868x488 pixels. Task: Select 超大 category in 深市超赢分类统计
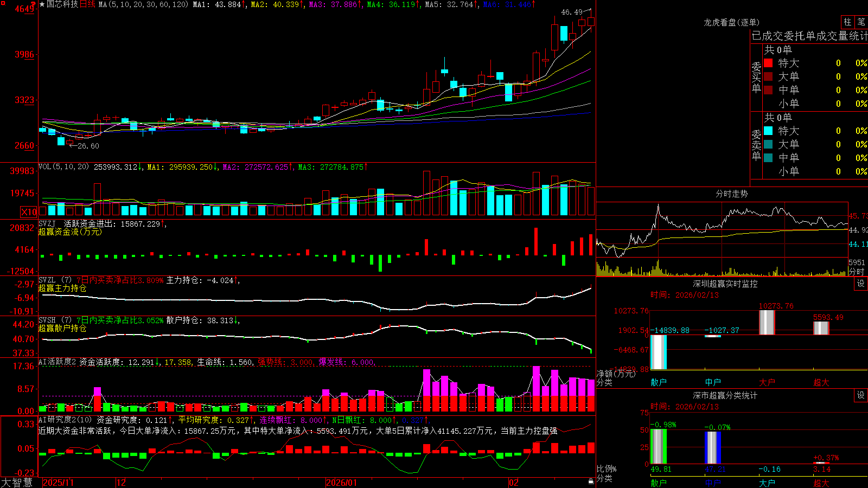[821, 483]
